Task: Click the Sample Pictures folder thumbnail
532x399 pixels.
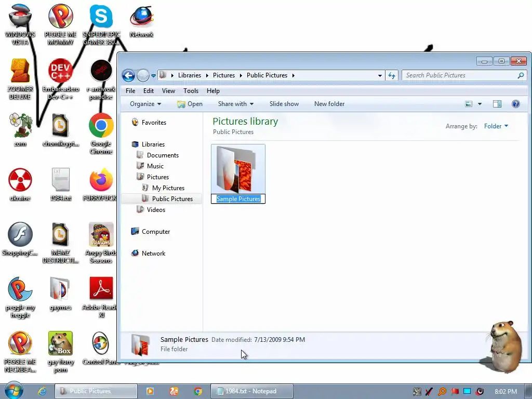Action: coord(238,169)
